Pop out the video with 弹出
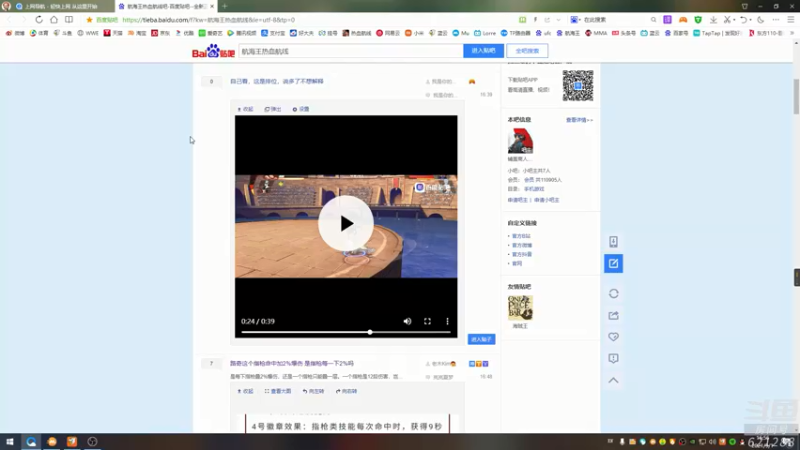Screen dimensions: 800x450 272,109
